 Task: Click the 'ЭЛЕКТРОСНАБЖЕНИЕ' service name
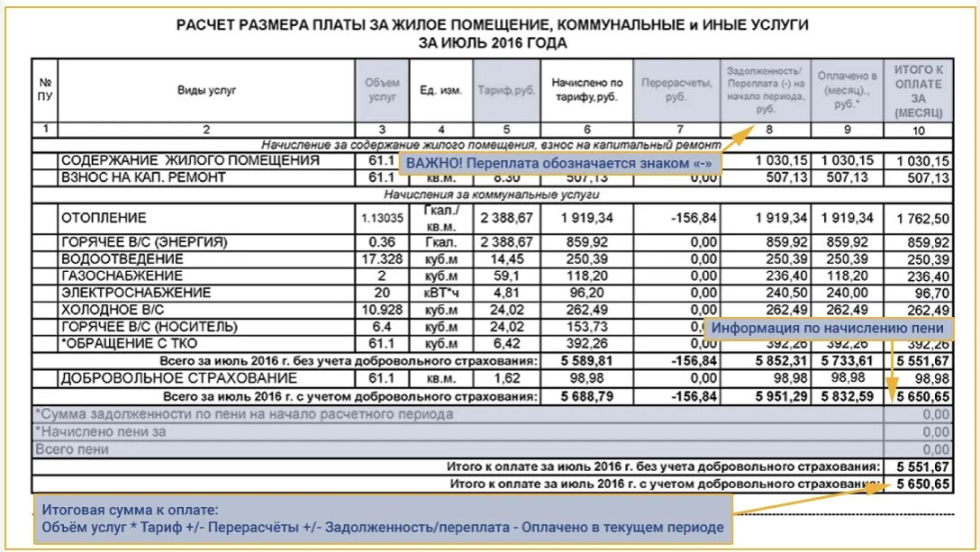pos(136,294)
